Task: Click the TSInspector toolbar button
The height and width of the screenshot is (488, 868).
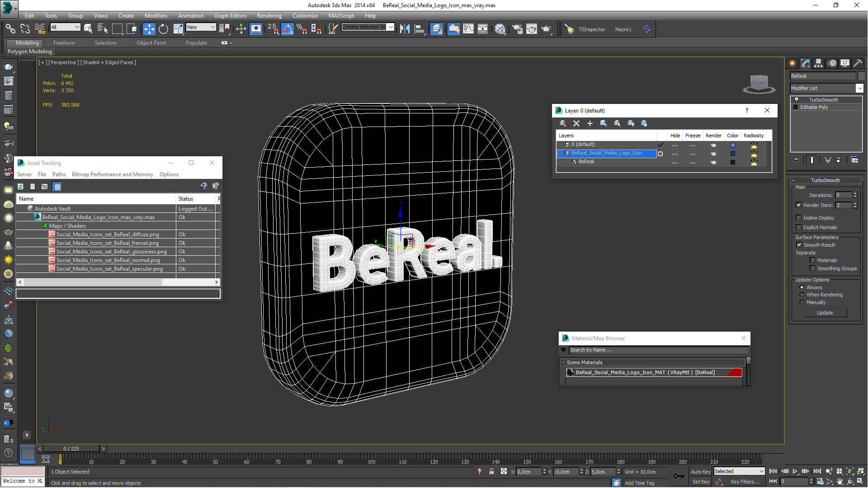Action: point(591,29)
